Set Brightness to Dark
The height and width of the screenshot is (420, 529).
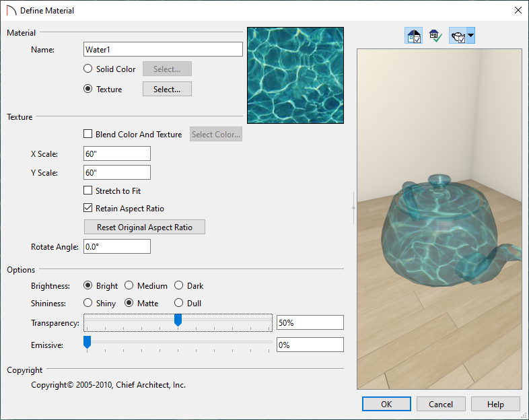179,286
